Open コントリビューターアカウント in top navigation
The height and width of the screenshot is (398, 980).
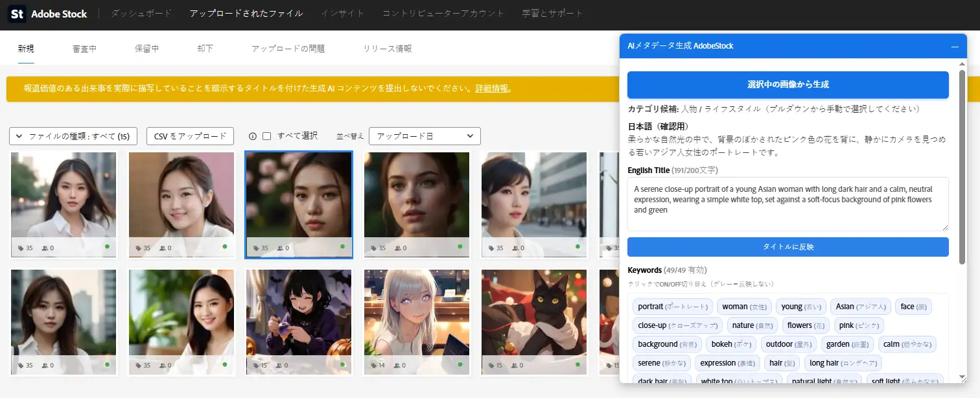[x=443, y=14]
